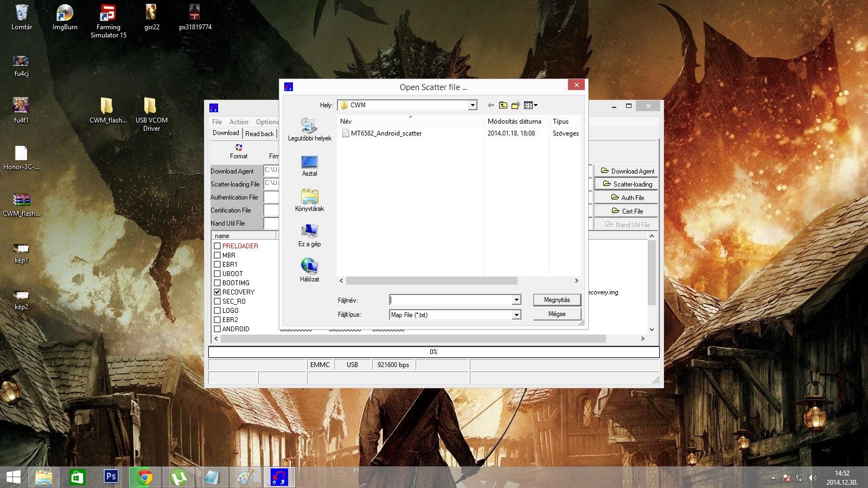Open Könyvtárak in the places sidebar
This screenshot has height=488, width=868.
pos(309,200)
